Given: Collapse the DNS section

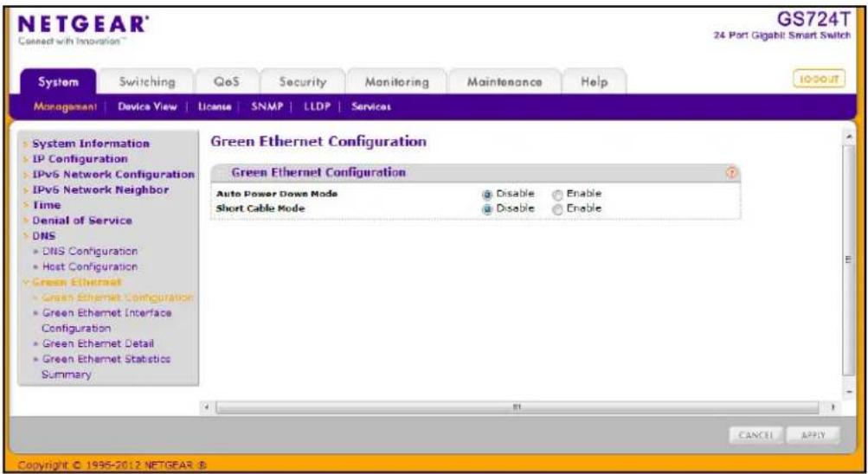Looking at the screenshot, I should point(44,235).
